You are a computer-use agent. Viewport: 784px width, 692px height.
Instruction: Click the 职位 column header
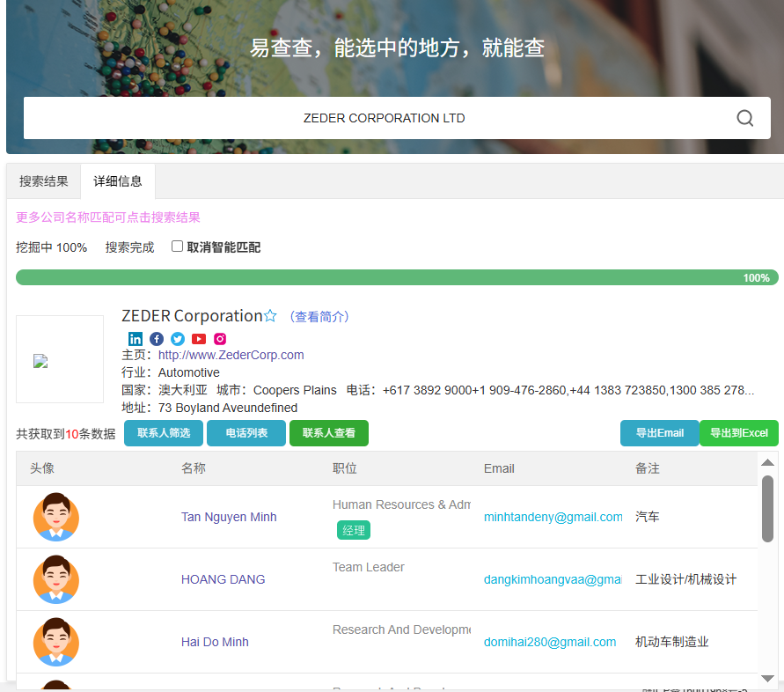click(x=345, y=468)
